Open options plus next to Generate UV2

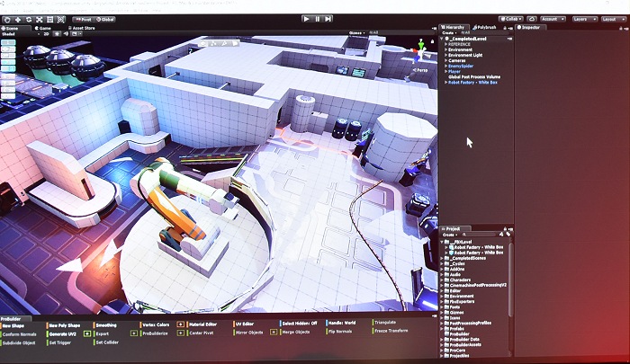pyautogui.click(x=87, y=334)
